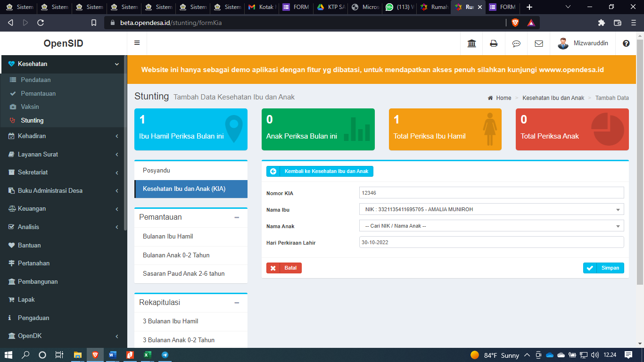Viewport: 644px width, 362px height.
Task: Open the new browser tab plus button
Action: pos(529,7)
